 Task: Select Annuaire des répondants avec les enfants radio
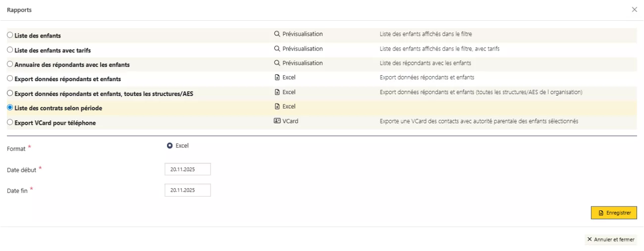click(x=10, y=64)
